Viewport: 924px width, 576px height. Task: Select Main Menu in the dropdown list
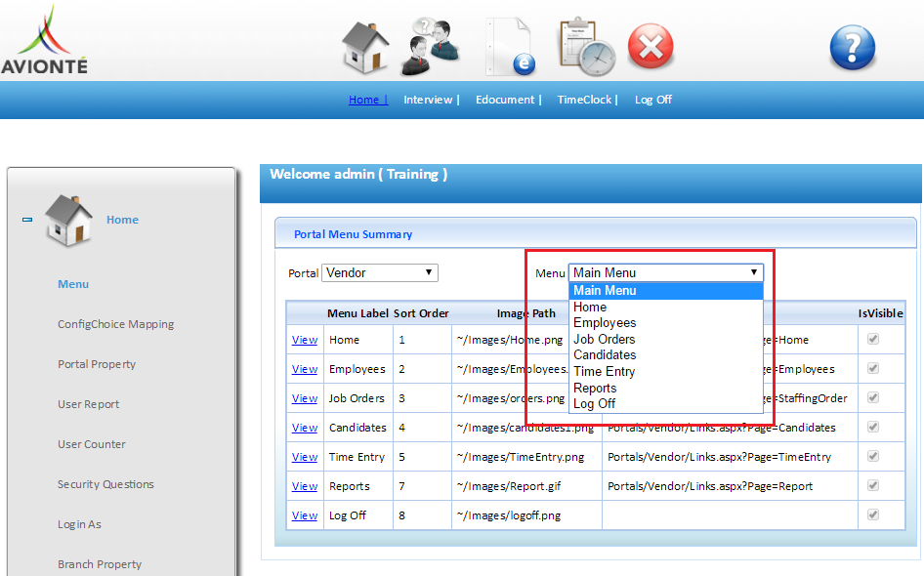point(666,290)
